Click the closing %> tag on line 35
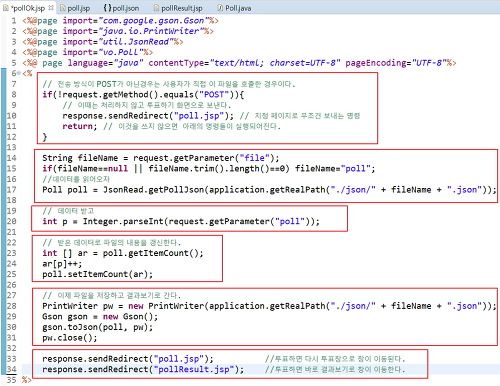 [27, 380]
